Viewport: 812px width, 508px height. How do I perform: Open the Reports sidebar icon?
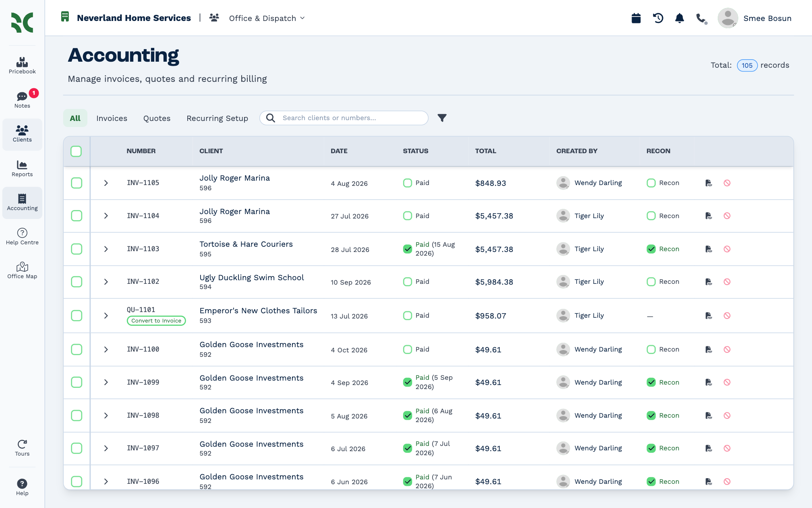[x=22, y=168]
